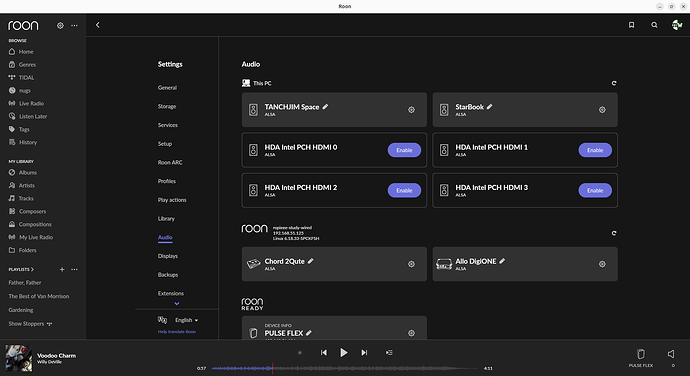
Task: Rename Chord 2Qute with pencil icon
Action: tap(310, 261)
